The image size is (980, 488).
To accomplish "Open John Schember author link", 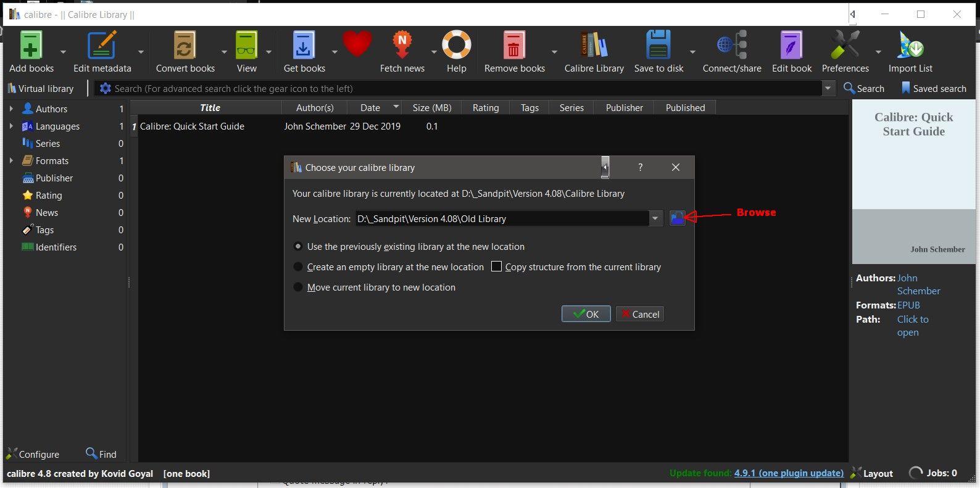I will click(x=918, y=284).
